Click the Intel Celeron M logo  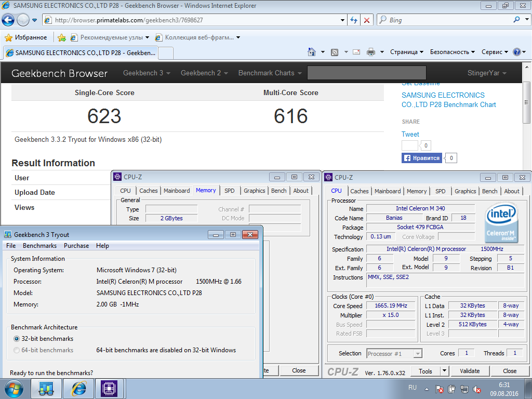501,222
